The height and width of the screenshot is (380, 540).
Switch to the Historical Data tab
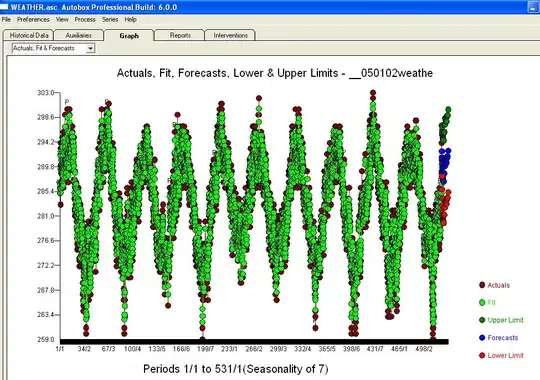[x=29, y=35]
